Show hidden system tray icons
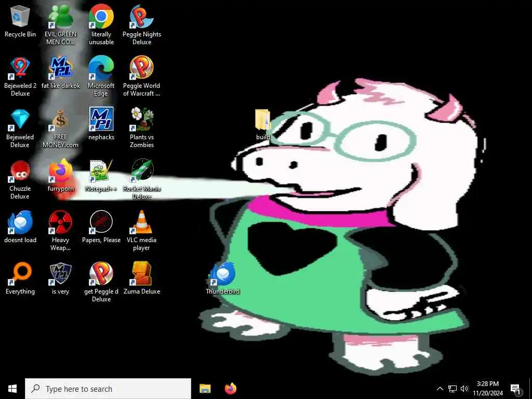This screenshot has height=399, width=532. click(x=440, y=389)
